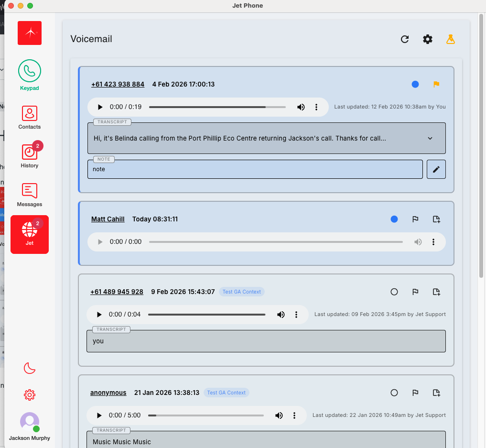Screen dimensions: 486x448
Task: Play the 0:04 voicemail
Action: click(x=99, y=315)
